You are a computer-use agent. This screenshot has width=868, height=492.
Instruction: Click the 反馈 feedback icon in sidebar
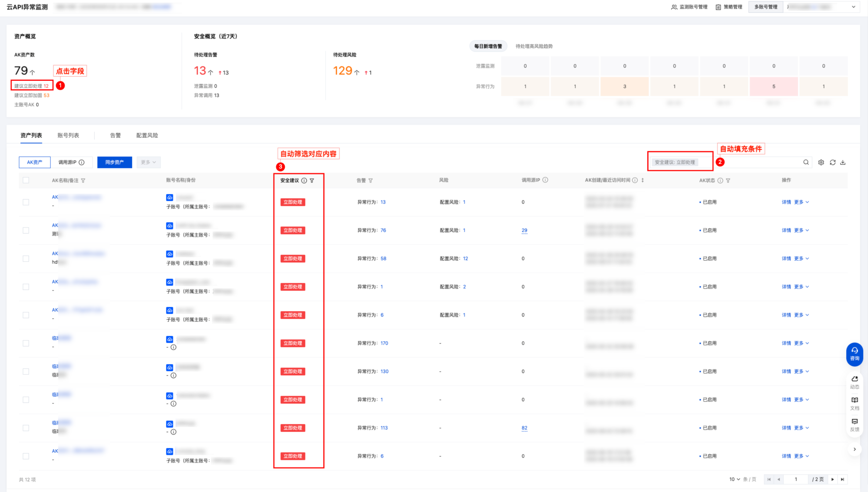pos(855,422)
